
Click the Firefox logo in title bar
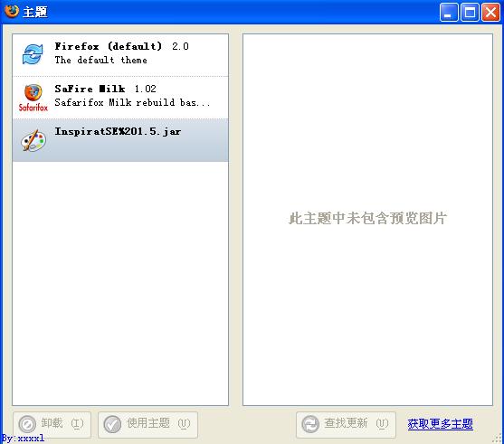12,11
